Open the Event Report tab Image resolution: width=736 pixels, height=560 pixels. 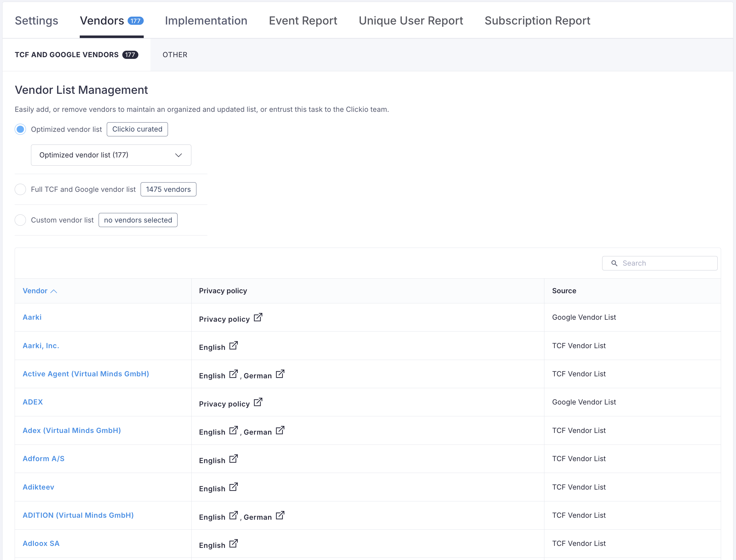tap(303, 21)
